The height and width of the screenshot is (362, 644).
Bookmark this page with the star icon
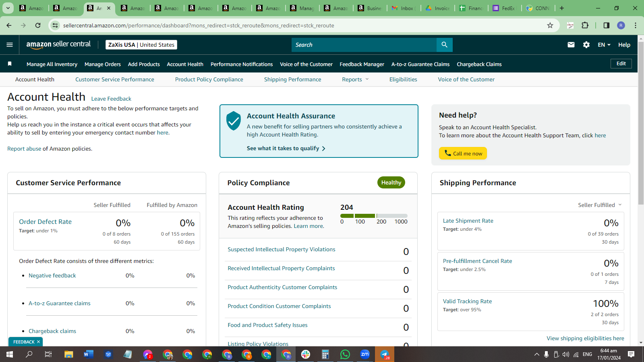tap(550, 25)
